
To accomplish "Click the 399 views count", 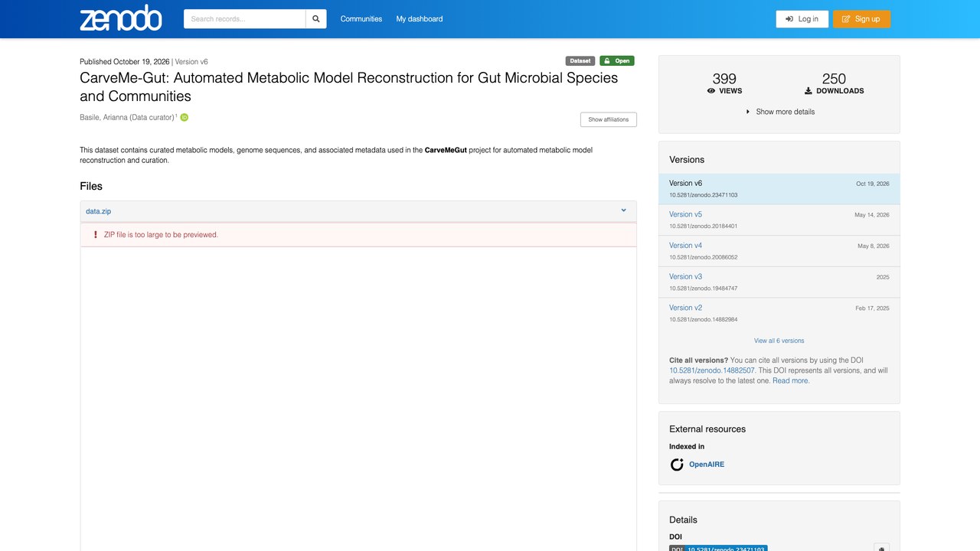I will point(724,79).
